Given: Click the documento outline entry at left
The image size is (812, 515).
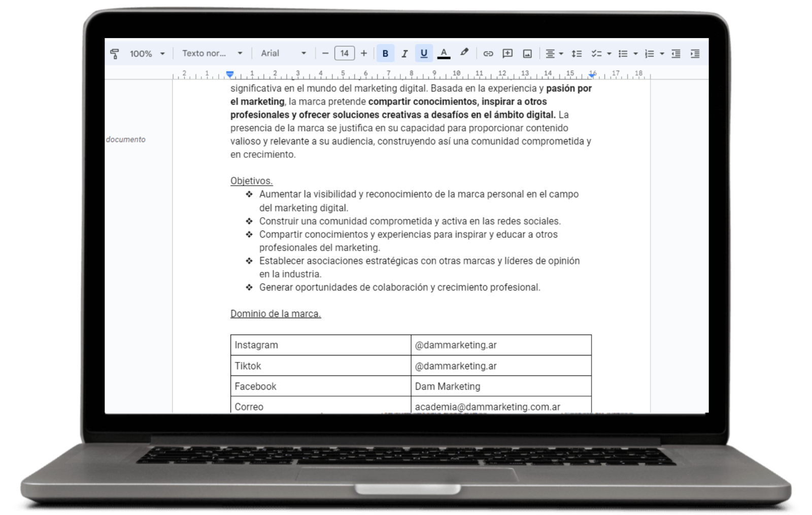Looking at the screenshot, I should 126,140.
